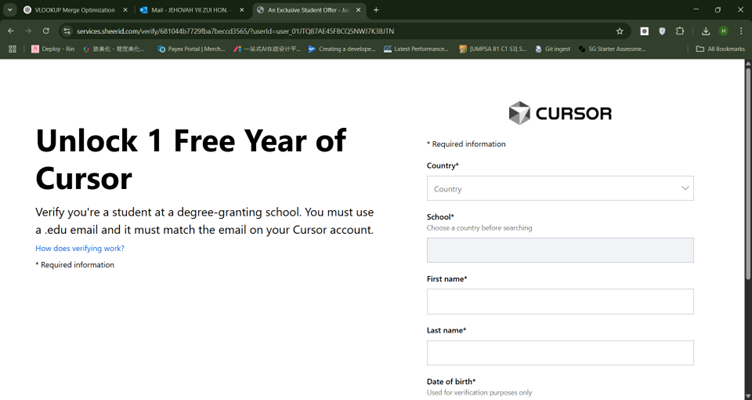Open a new browser tab
Image resolution: width=752 pixels, height=400 pixels.
tap(376, 10)
